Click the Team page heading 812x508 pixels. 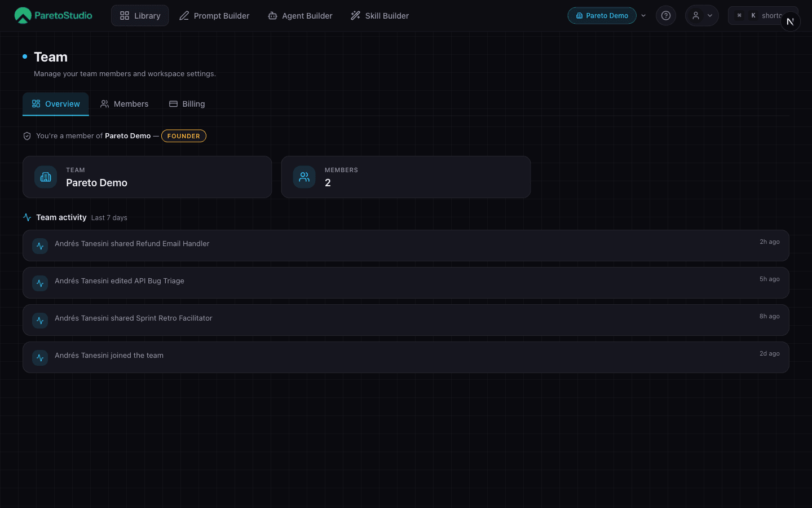(51, 57)
